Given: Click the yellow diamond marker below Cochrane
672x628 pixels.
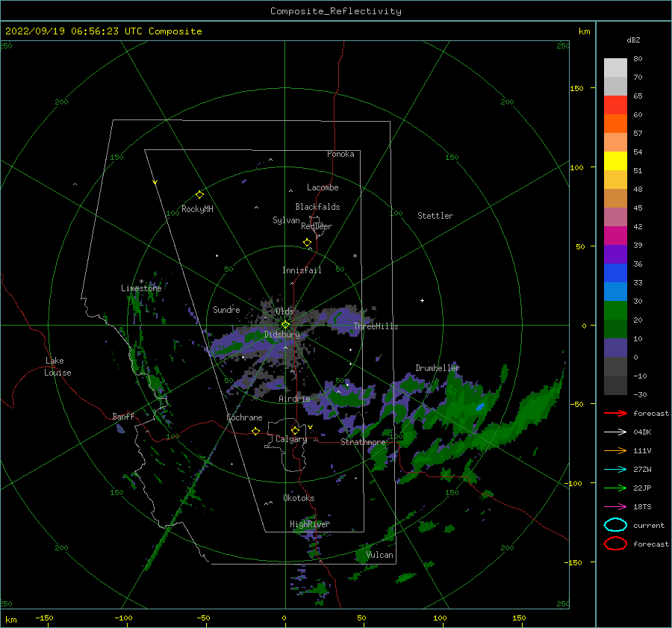Looking at the screenshot, I should (x=256, y=431).
